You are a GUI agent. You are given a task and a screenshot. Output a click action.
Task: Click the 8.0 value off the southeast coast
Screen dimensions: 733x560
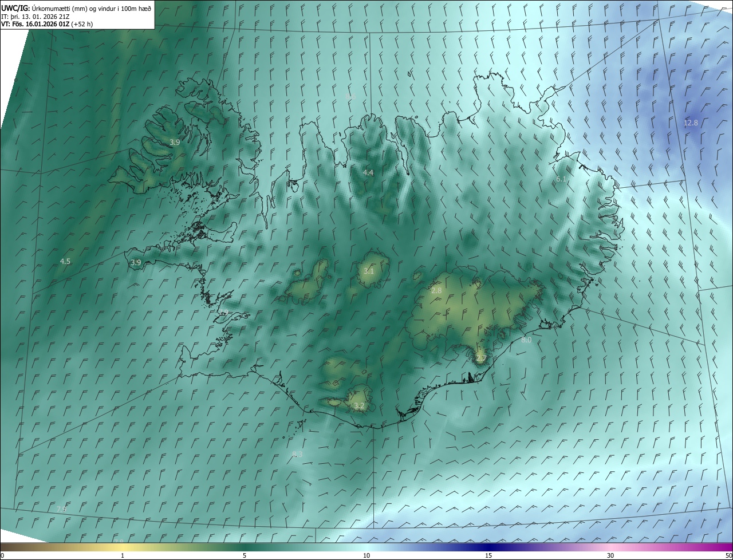pyautogui.click(x=526, y=340)
